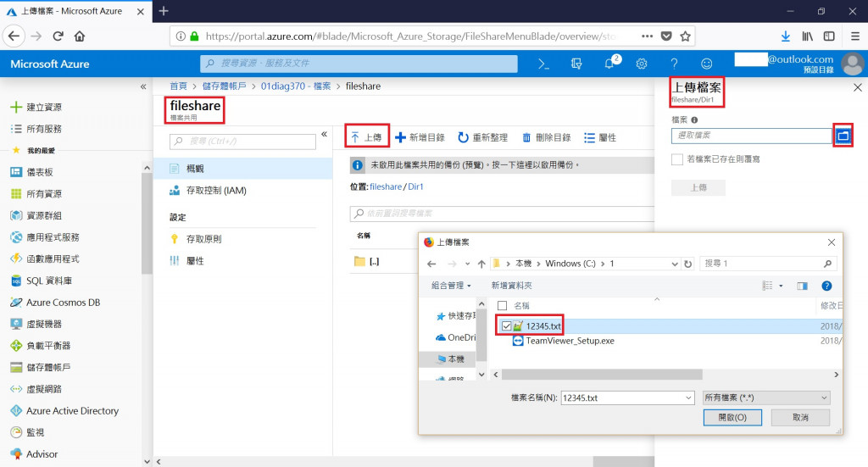The width and height of the screenshot is (868, 467).
Task: Go up one folder in dialog
Action: [x=481, y=264]
